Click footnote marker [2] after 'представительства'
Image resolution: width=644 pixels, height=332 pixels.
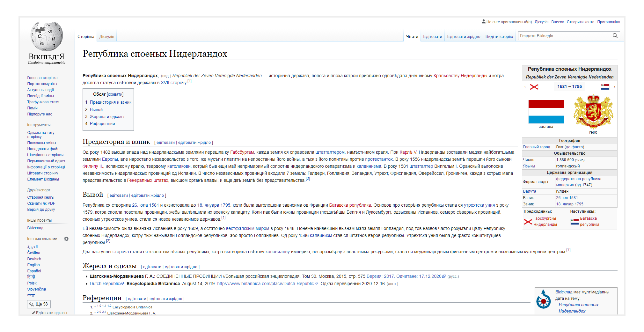pos(308,179)
